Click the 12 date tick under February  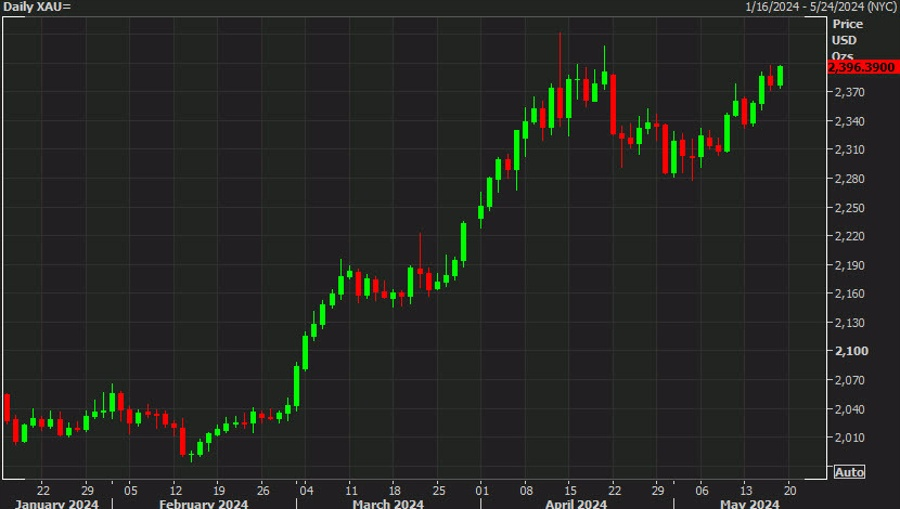176,490
